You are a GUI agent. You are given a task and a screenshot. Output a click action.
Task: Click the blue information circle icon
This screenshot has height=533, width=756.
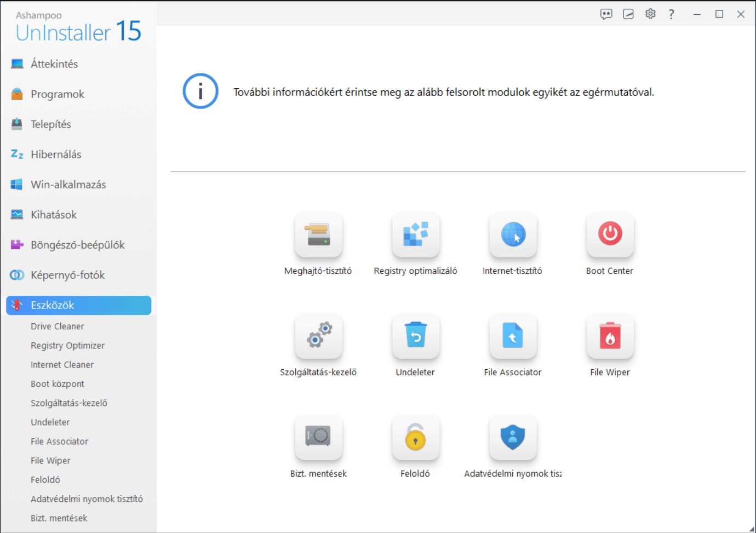pyautogui.click(x=201, y=91)
